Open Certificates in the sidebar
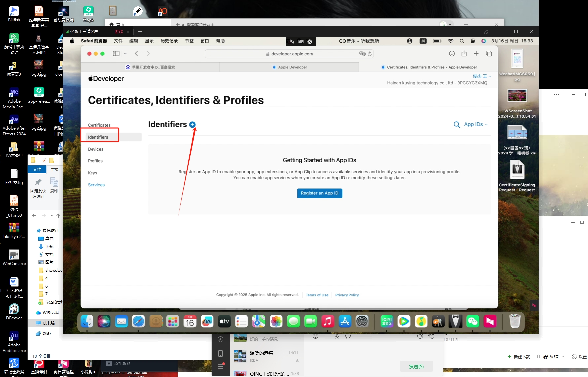Image resolution: width=588 pixels, height=377 pixels. coord(99,125)
